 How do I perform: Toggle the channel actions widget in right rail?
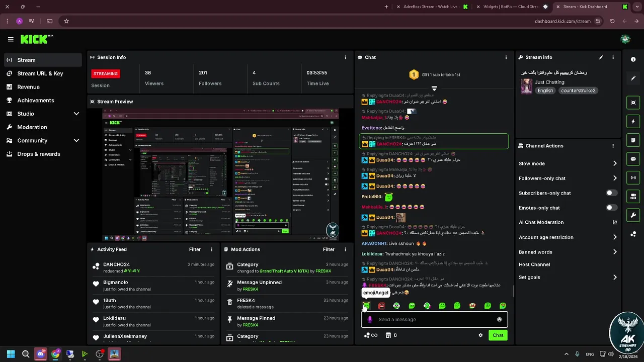click(633, 196)
